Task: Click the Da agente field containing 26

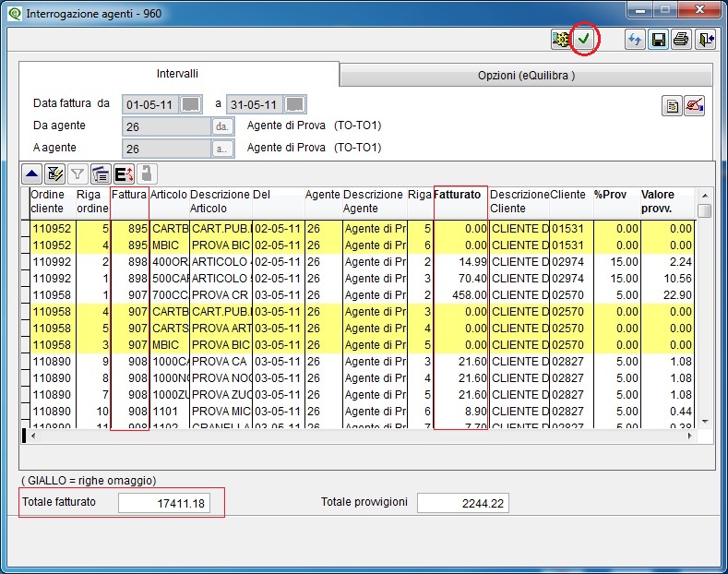Action: tap(167, 126)
